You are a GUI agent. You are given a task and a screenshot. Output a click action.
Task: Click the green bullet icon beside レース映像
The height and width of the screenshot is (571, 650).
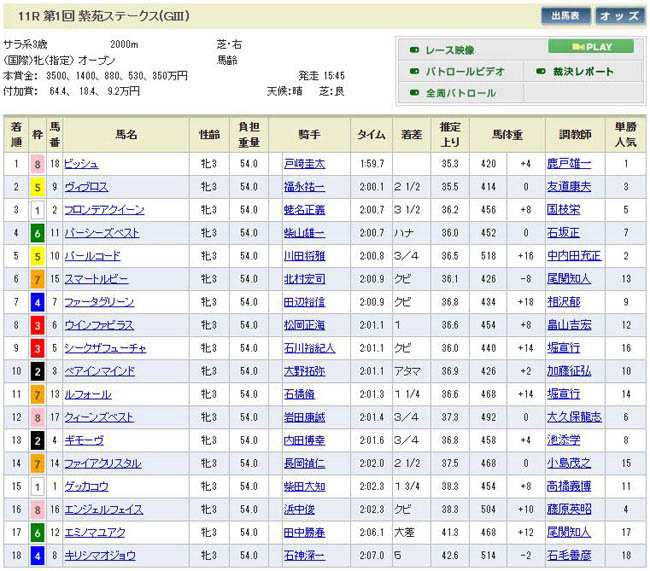(414, 50)
